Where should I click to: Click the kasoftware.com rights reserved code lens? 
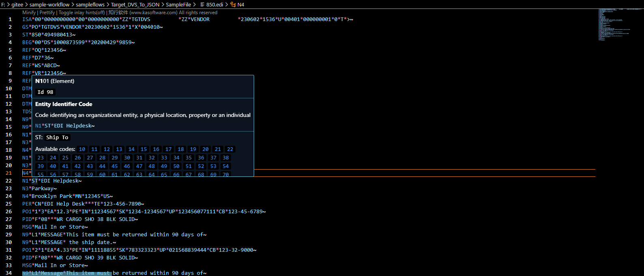tap(163, 13)
